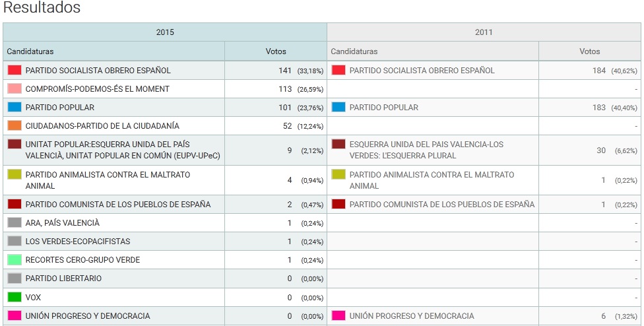Viewport: 644px width, 326px height.
Task: Click the LOS VERDES-ECOPACIFISTAS party name
Action: [78, 242]
